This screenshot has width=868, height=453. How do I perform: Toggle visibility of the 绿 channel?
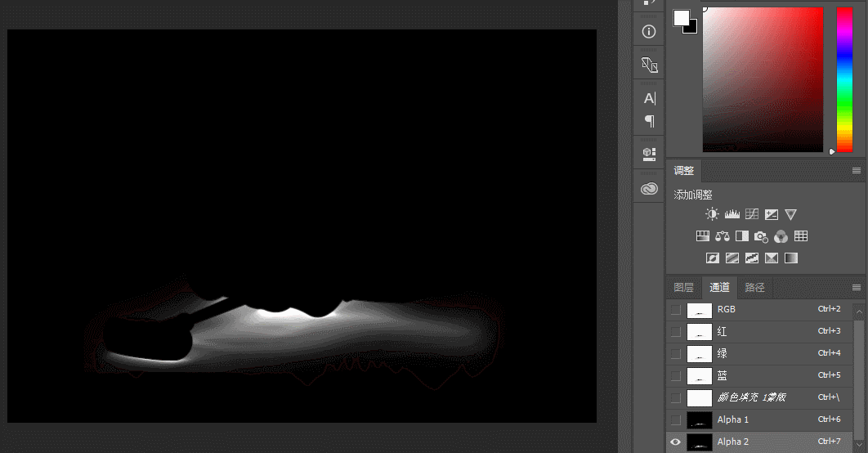pyautogui.click(x=676, y=354)
